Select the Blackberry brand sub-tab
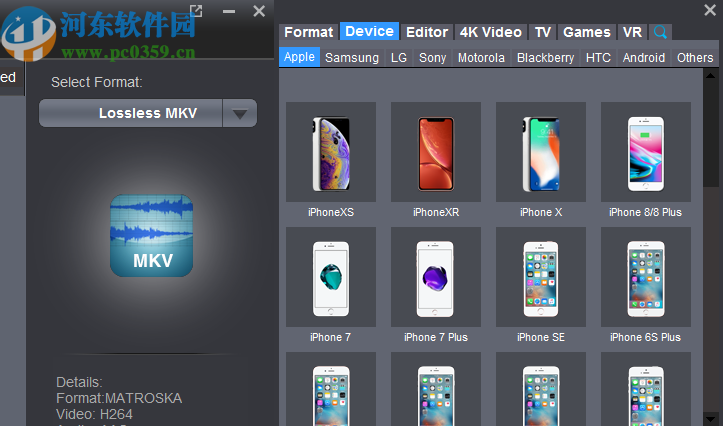Image resolution: width=723 pixels, height=426 pixels. [545, 58]
